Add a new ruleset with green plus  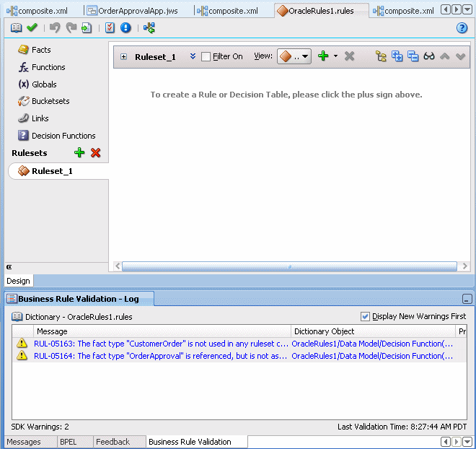[x=79, y=152]
